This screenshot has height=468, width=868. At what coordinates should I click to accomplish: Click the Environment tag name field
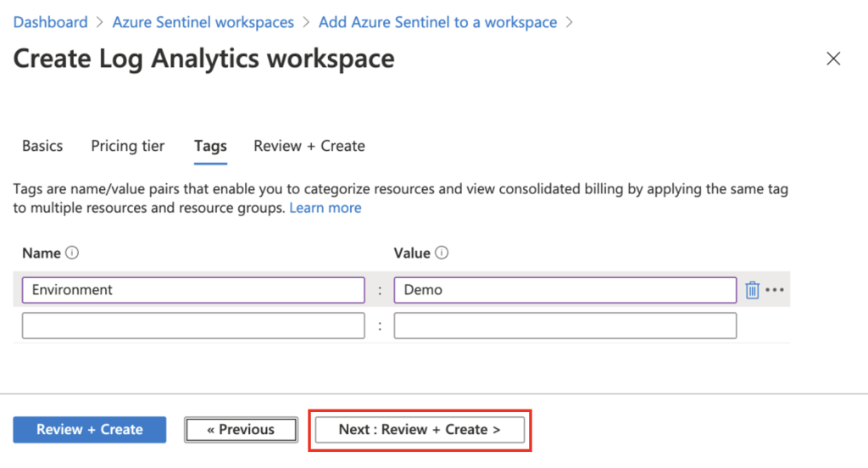[193, 290]
